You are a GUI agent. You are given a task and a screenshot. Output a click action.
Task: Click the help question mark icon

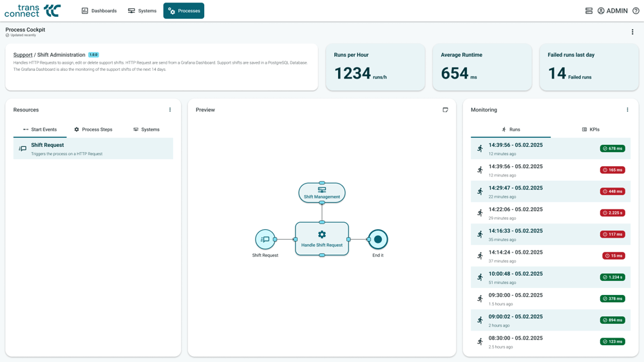coord(636,11)
